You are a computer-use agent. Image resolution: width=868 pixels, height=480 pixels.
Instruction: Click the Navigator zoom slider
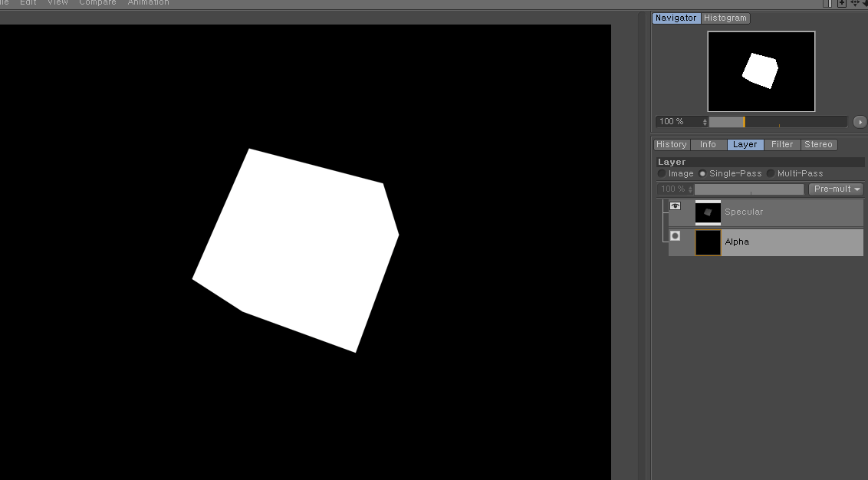tap(778, 122)
